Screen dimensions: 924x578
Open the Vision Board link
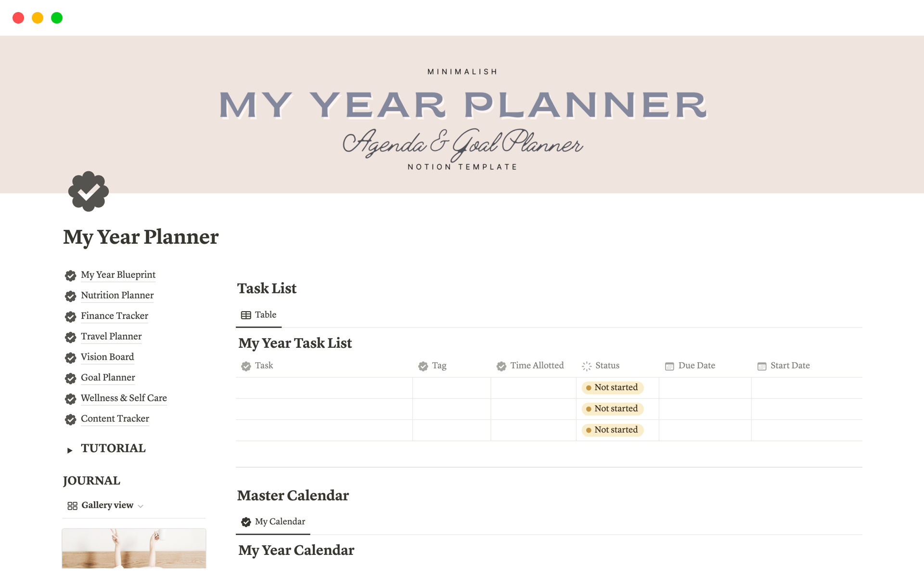coord(107,357)
